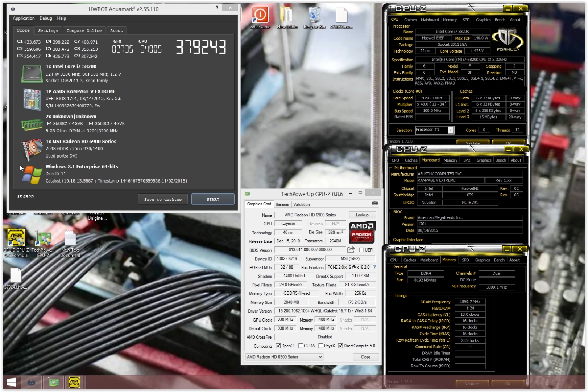
Task: Open the Help menu in Aquamark
Action: (x=61, y=18)
